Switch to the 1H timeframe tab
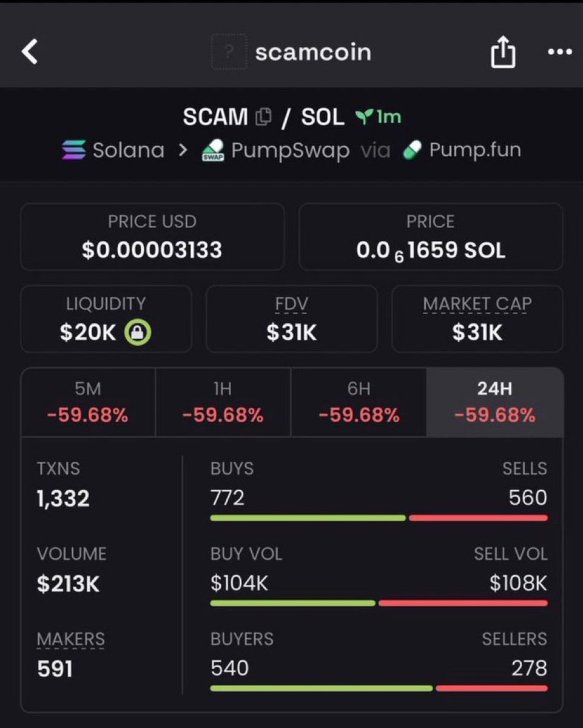583x728 pixels. (x=223, y=402)
